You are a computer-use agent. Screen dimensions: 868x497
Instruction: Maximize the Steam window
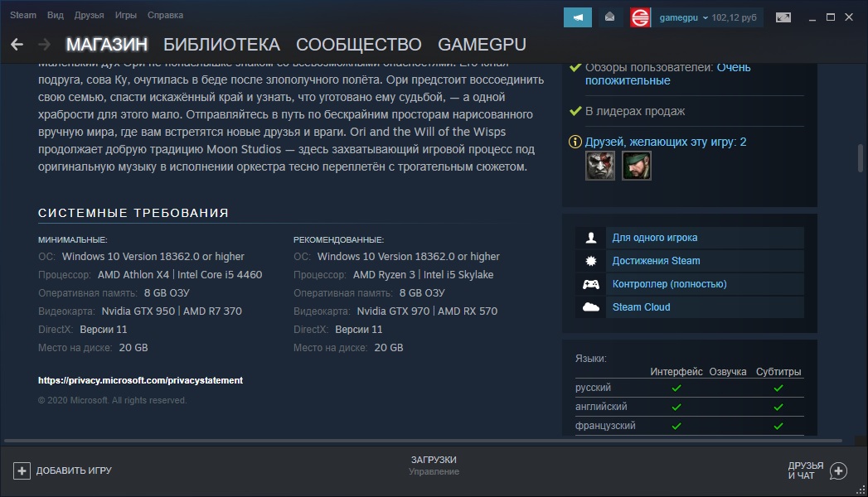click(831, 17)
